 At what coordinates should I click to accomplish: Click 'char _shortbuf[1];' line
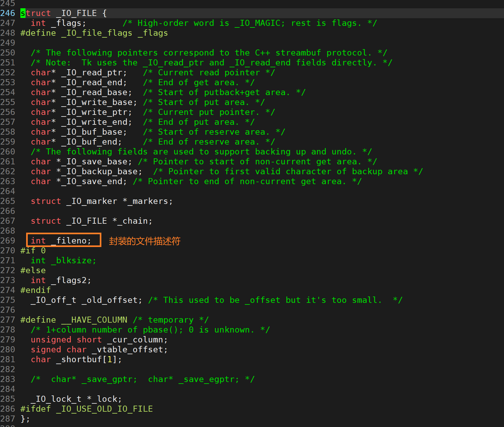pos(76,359)
